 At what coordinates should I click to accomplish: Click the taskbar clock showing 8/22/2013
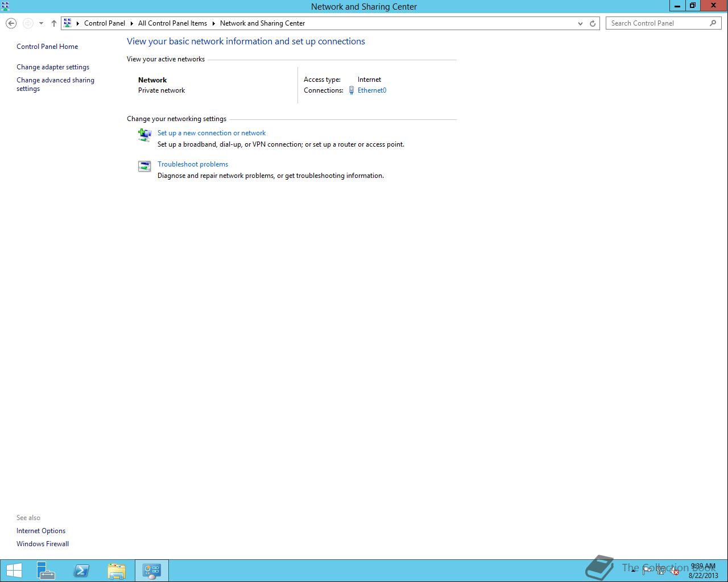pos(703,571)
